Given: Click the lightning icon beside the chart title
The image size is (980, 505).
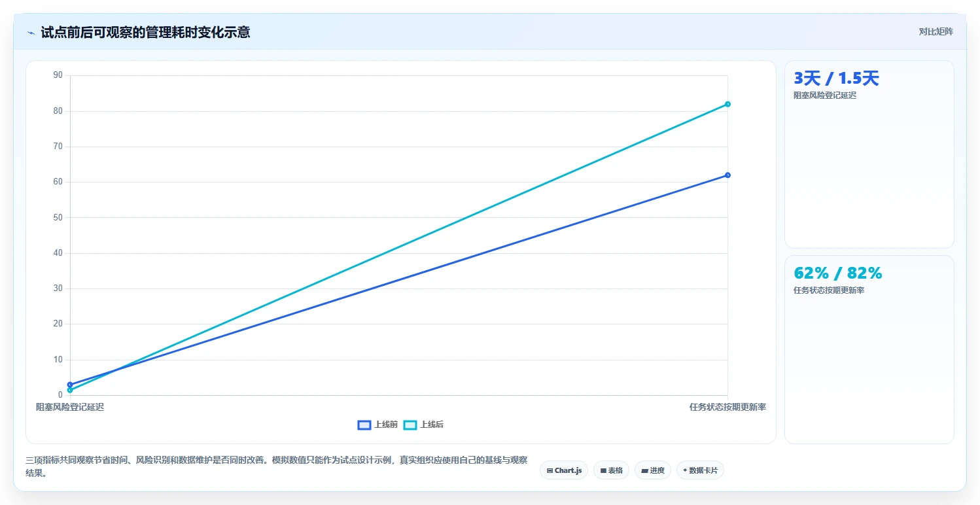Looking at the screenshot, I should click(x=31, y=32).
